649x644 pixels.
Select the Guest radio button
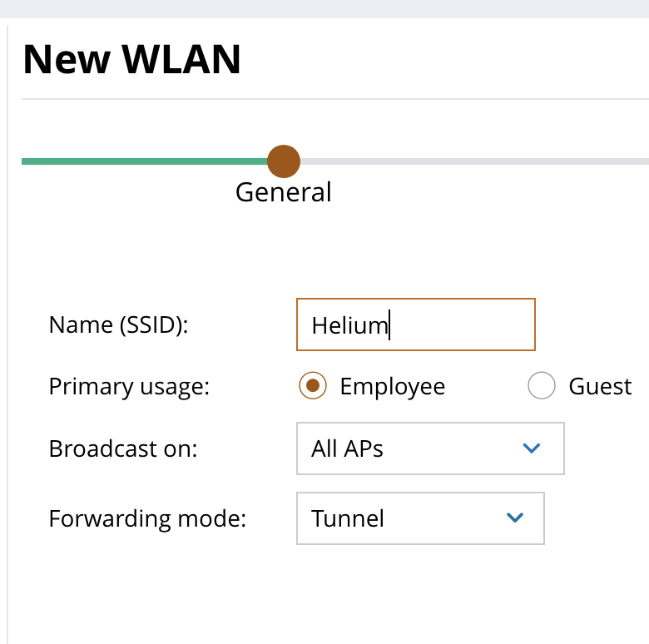point(542,386)
